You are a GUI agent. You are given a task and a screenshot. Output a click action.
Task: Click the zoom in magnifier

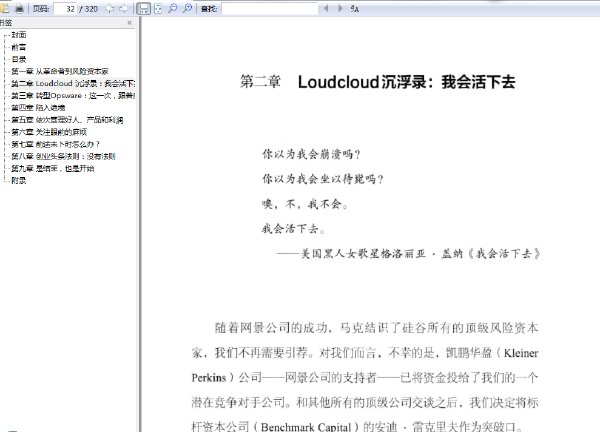pos(187,8)
